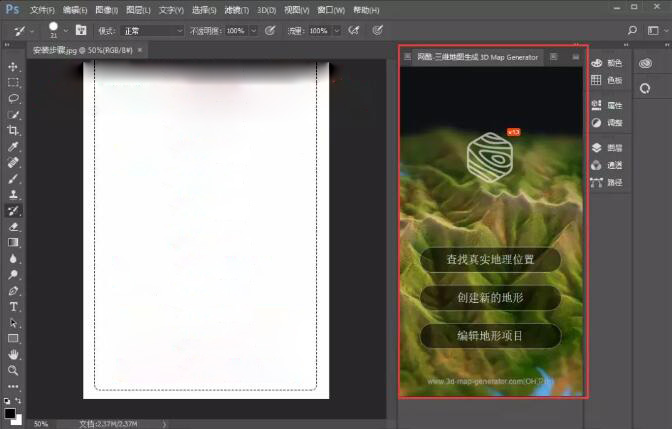Open the 图层 layers panel
Screen dimensions: 672x429
(607, 148)
